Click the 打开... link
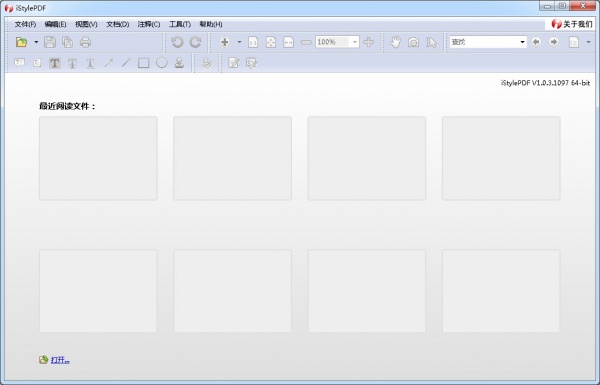 pos(60,360)
